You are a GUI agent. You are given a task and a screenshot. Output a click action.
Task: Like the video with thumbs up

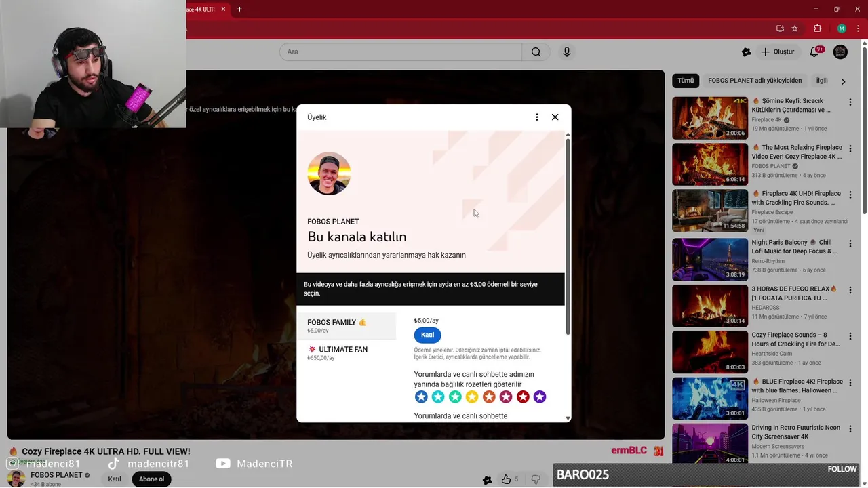(x=507, y=479)
